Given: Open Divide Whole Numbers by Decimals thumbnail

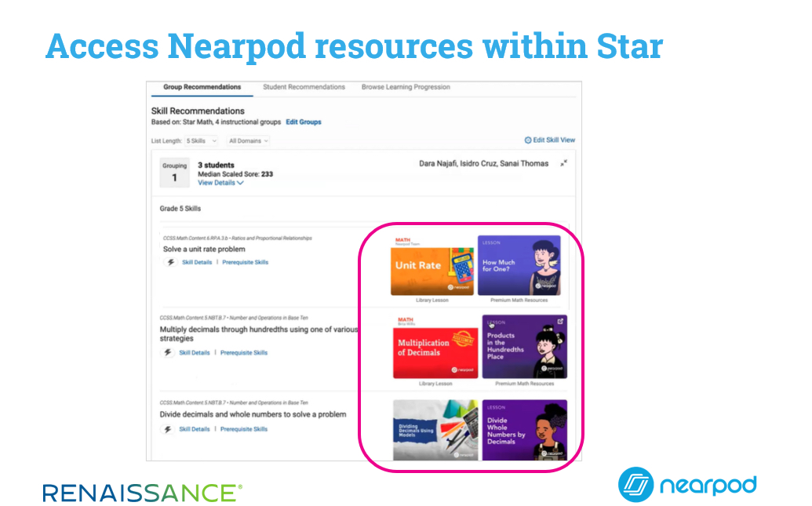Looking at the screenshot, I should pyautogui.click(x=525, y=430).
